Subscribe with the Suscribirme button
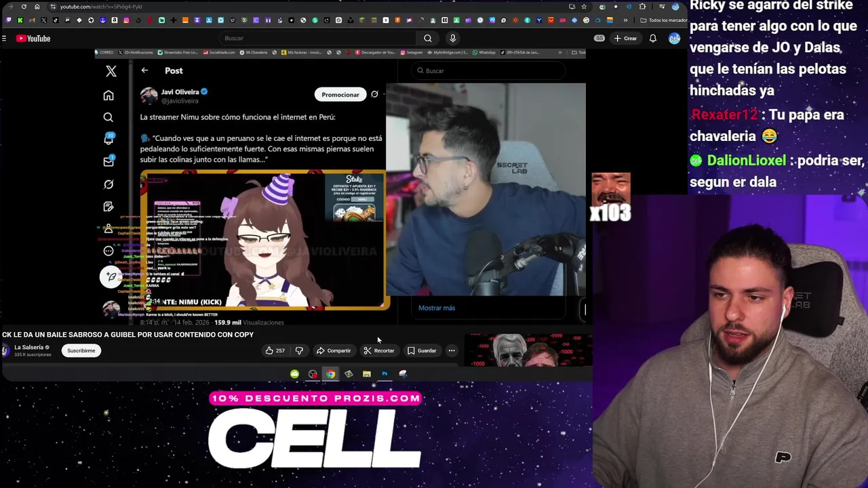The height and width of the screenshot is (488, 868). 81,350
